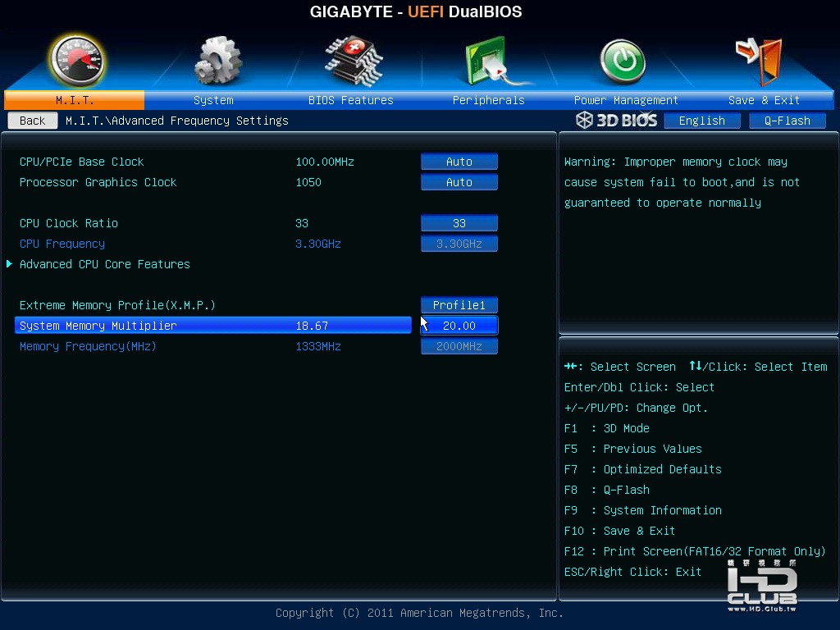Image resolution: width=840 pixels, height=630 pixels.
Task: Click the M.I.T.\Advanced Frequency Settings breadcrumb
Action: (177, 121)
